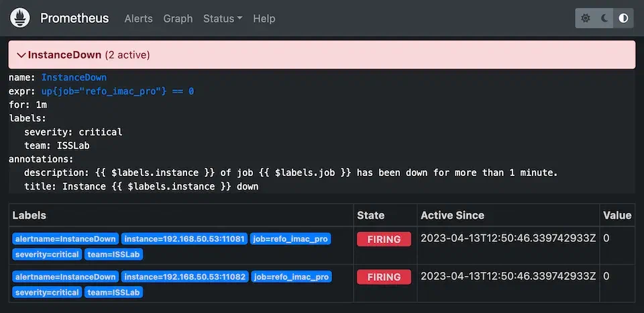
Task: Open the up{job="refo_imac_pro"} expression link
Action: (x=117, y=91)
